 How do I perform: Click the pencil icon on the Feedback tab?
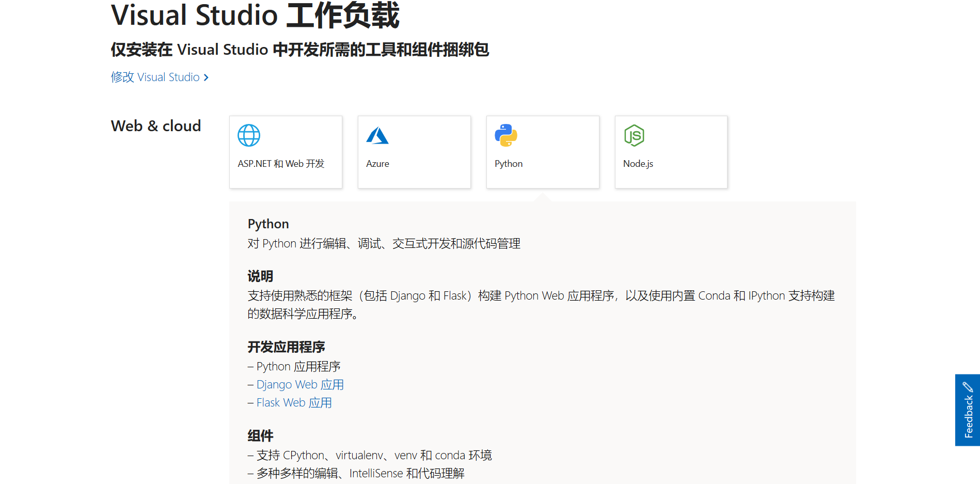point(968,387)
